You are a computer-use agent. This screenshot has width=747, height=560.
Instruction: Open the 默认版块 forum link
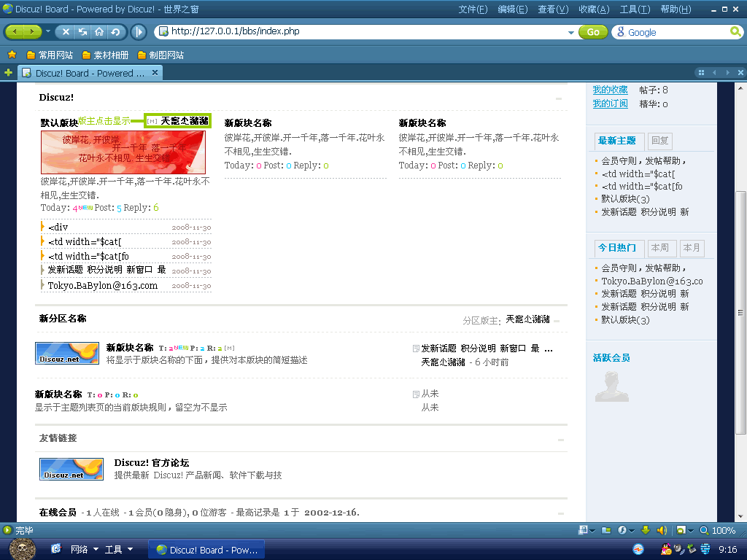point(59,122)
